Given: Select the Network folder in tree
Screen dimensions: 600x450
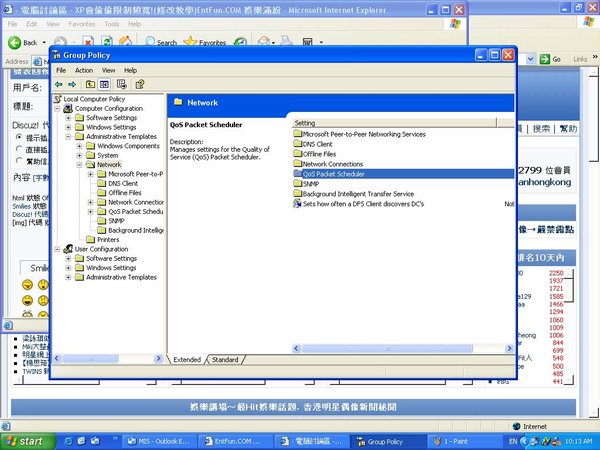Looking at the screenshot, I should (109, 165).
